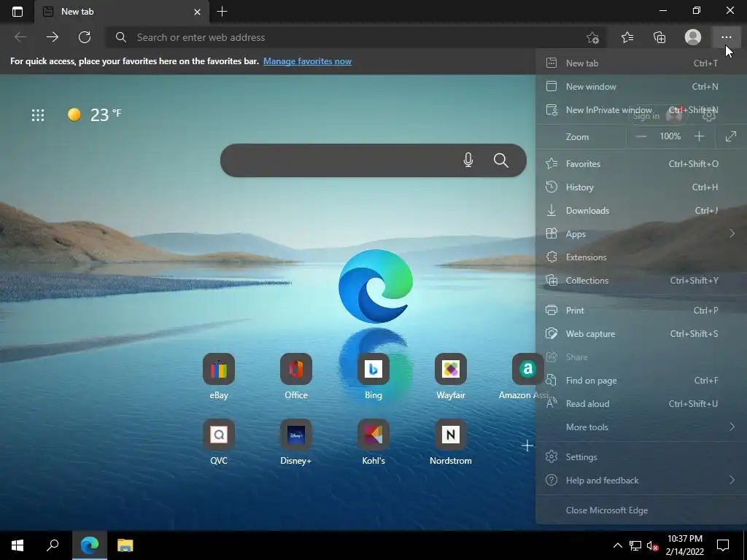Open the notification center icon
747x560 pixels.
pyautogui.click(x=723, y=545)
